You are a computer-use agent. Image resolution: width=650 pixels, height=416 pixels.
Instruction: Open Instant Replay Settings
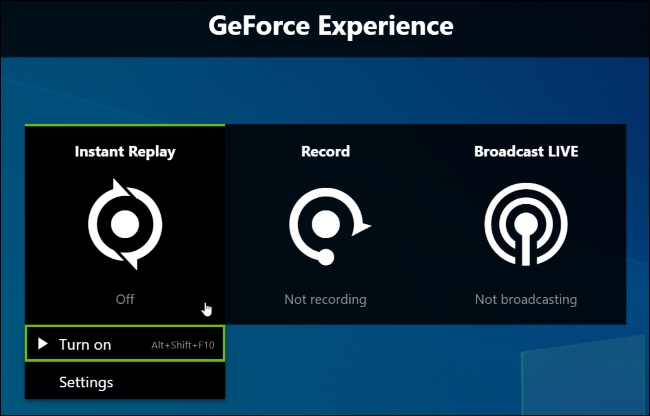click(x=86, y=382)
